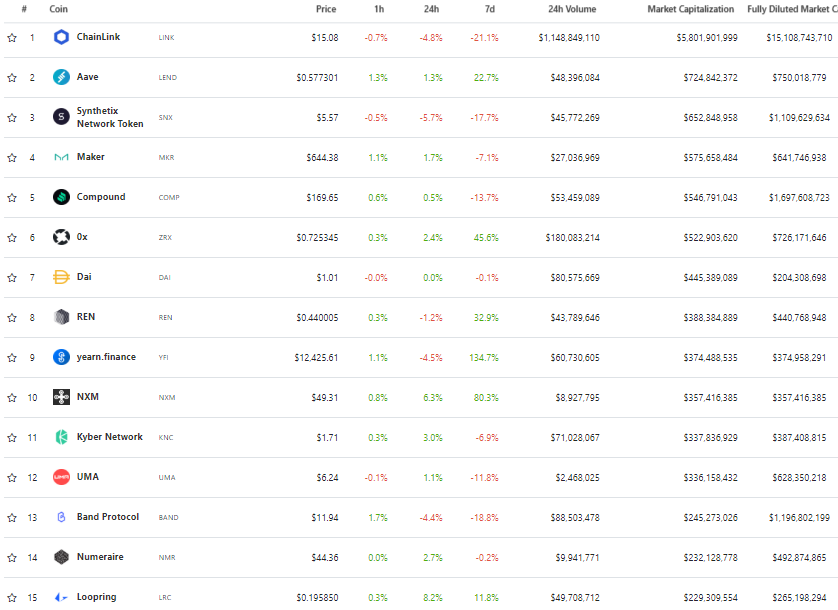Screen dimensions: 838x610
Task: Open the Band Protocol page link
Action: [108, 516]
